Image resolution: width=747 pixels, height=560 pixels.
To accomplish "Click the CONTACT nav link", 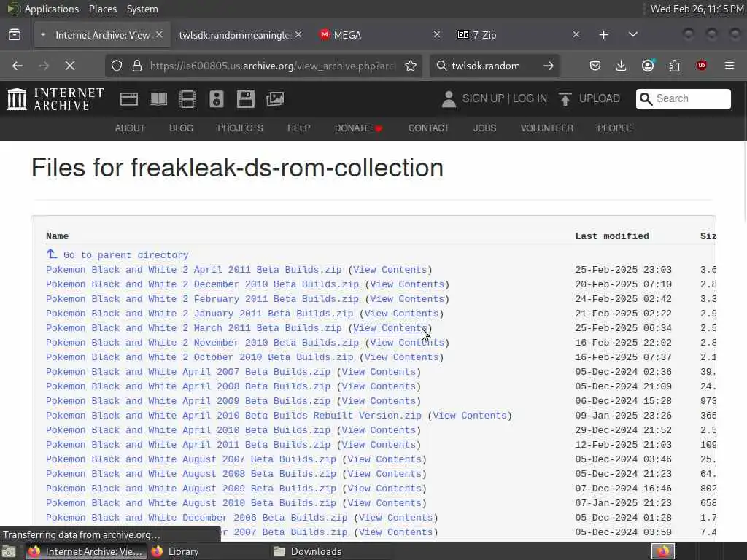I will [x=429, y=128].
